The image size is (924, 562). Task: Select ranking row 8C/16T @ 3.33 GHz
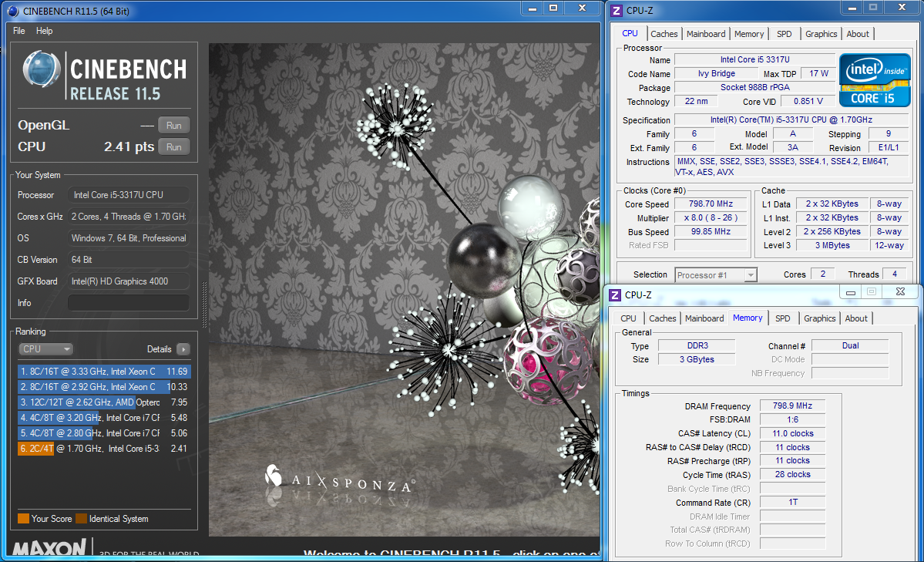(104, 372)
